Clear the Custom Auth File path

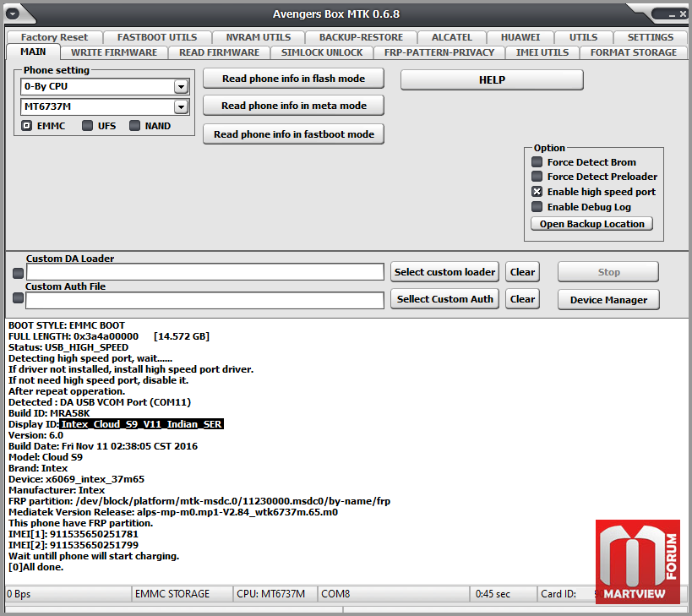[522, 299]
